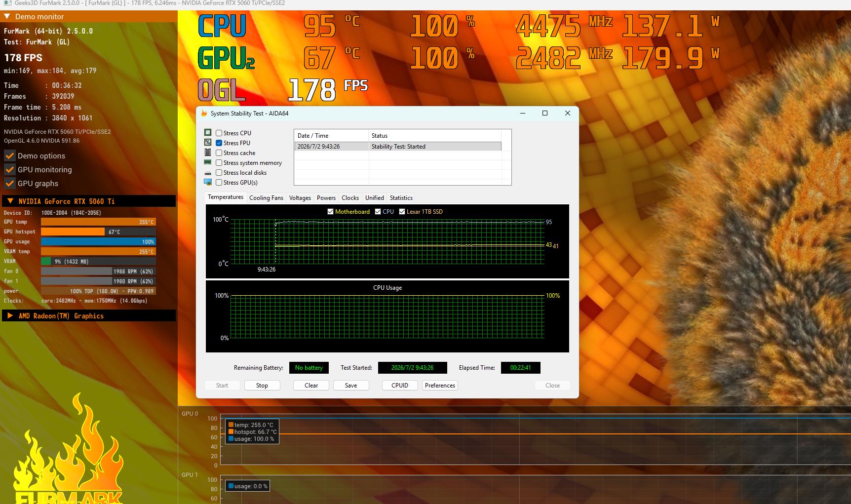
Task: Select the 'Stability Test: Started' log row
Action: coord(398,147)
